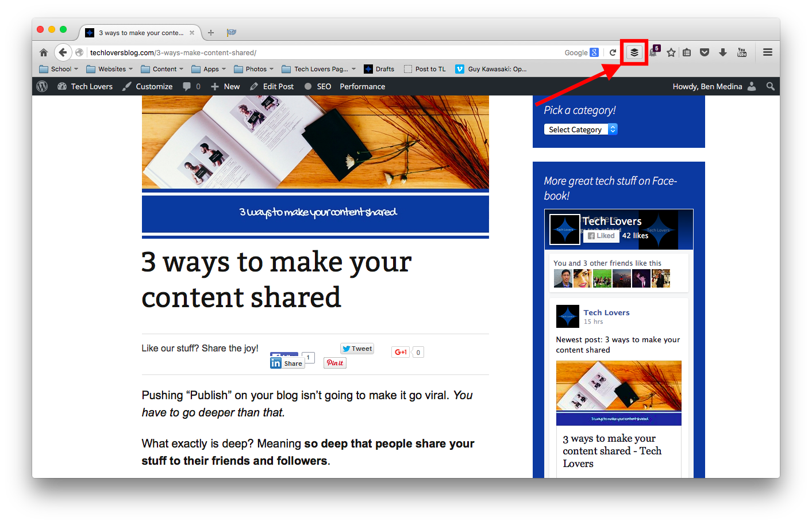This screenshot has width=812, height=524.
Task: Open the SEO menu
Action: pyautogui.click(x=318, y=86)
